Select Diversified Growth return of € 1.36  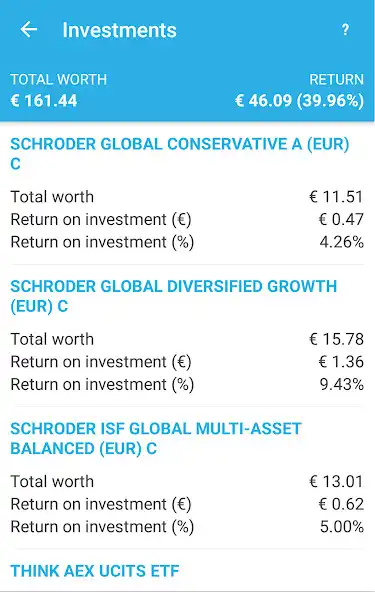pos(187,362)
